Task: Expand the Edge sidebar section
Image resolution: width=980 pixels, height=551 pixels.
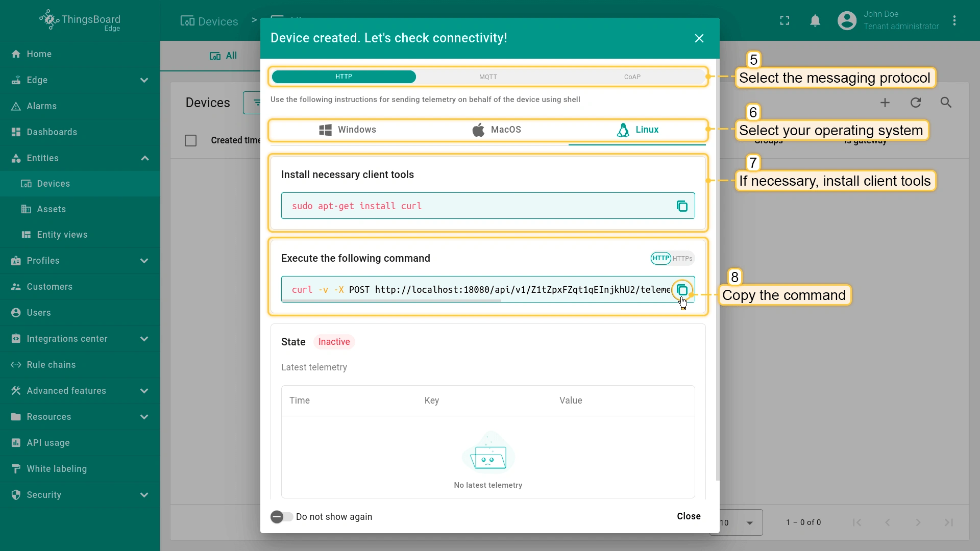Action: point(144,80)
